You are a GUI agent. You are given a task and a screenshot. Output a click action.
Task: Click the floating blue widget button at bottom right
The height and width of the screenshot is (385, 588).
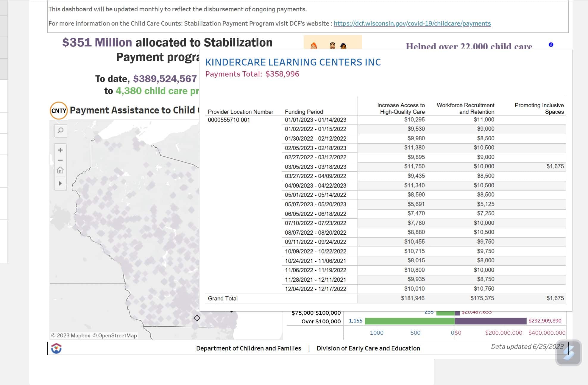568,353
